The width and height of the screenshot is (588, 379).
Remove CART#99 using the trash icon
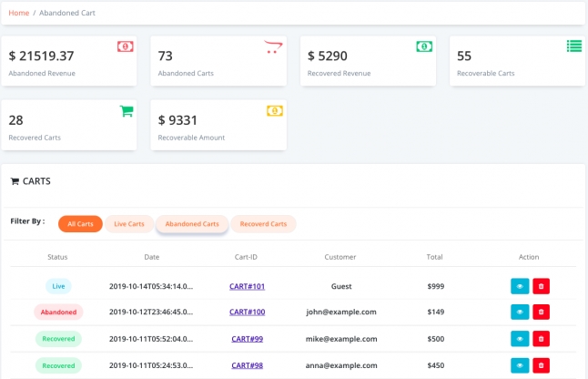(x=542, y=339)
